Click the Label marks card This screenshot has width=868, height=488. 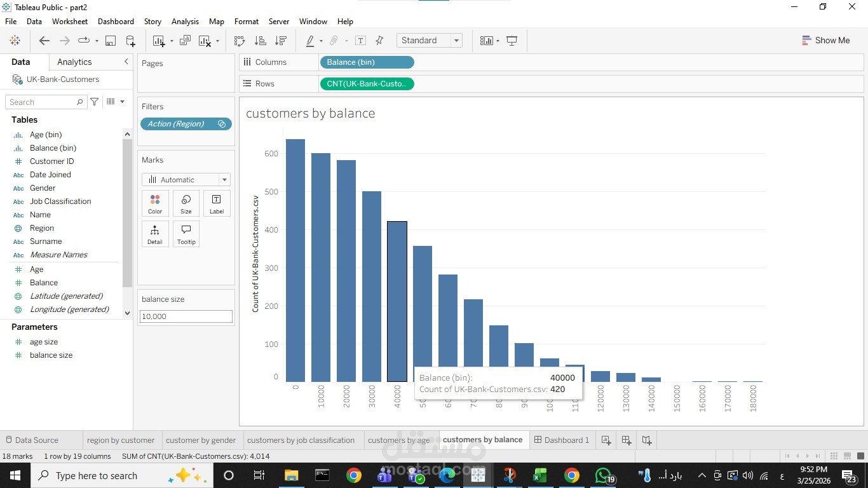point(217,203)
